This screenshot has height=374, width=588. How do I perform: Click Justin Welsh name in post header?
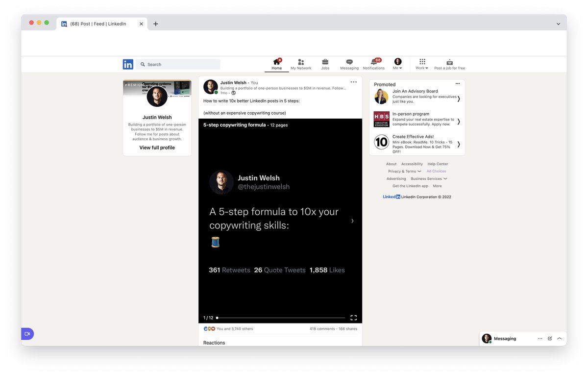click(x=233, y=83)
